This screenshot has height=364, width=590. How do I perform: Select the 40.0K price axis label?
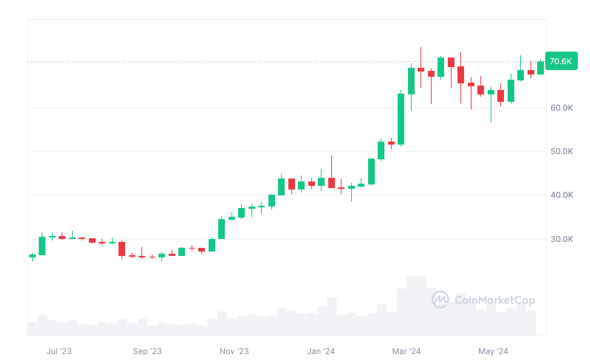coord(562,195)
